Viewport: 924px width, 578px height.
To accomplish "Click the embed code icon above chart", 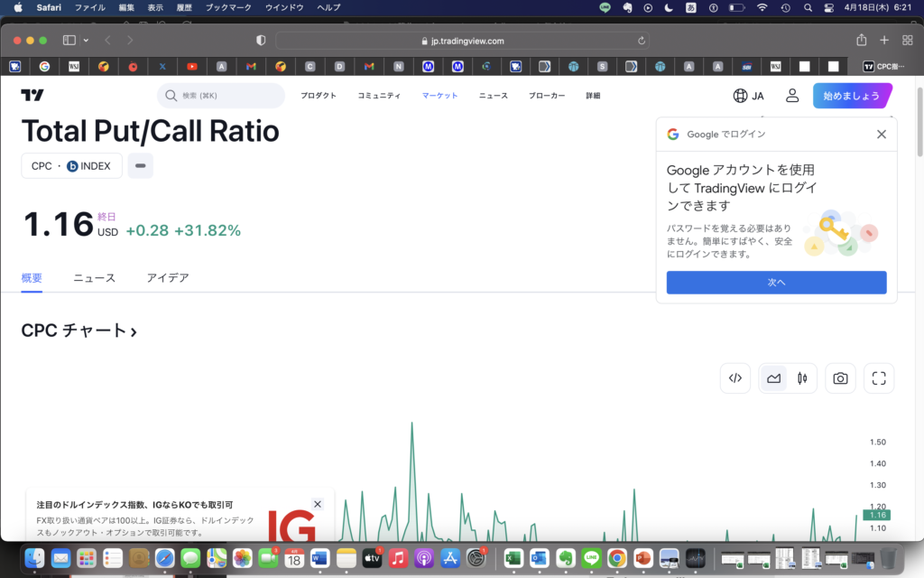I will 735,378.
